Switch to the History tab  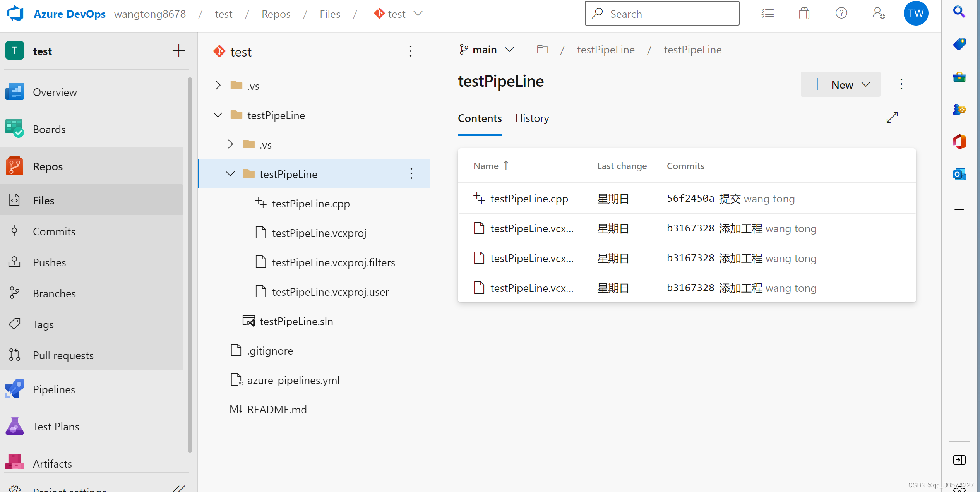pyautogui.click(x=532, y=118)
